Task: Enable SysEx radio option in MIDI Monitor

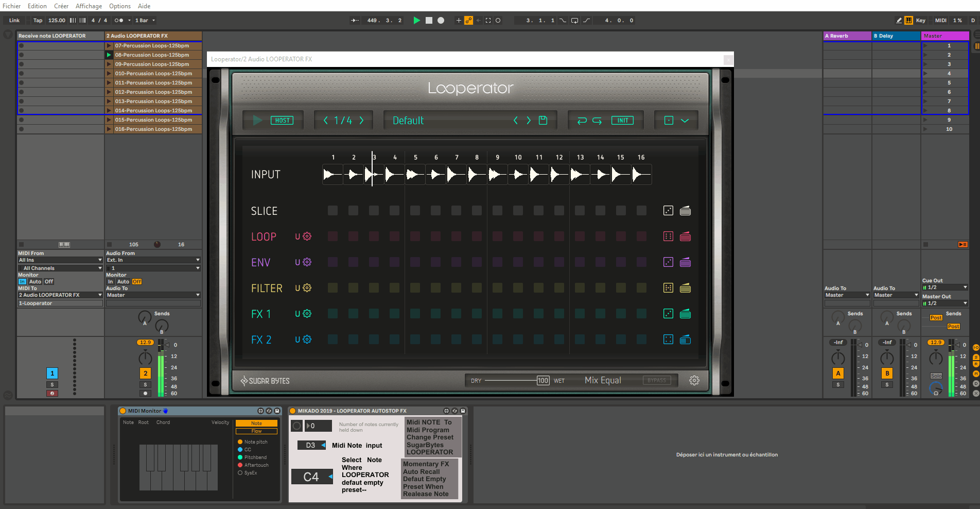Action: click(x=240, y=473)
